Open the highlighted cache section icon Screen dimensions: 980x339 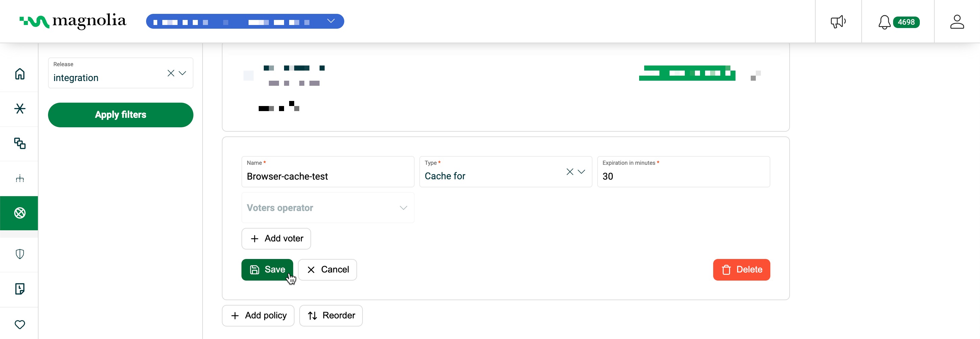point(19,213)
